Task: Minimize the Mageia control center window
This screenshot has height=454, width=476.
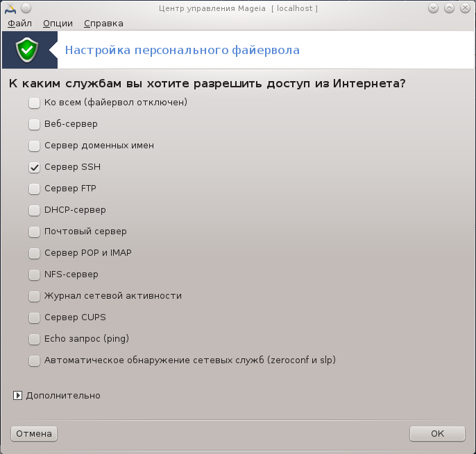Action: click(433, 8)
